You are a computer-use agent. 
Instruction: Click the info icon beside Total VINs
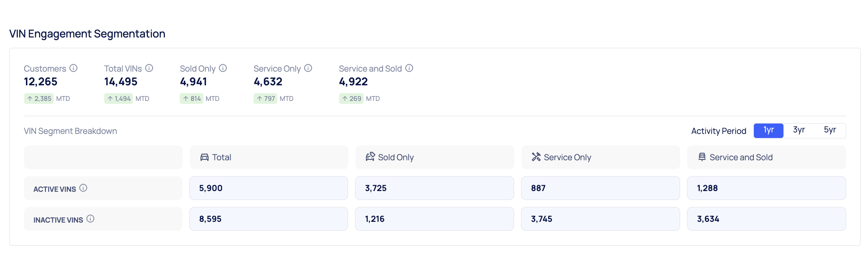149,68
